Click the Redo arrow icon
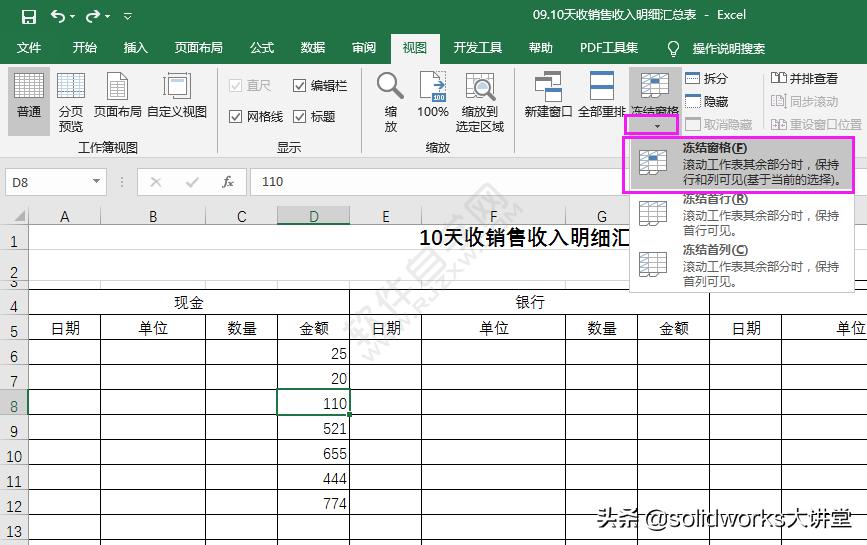This screenshot has height=545, width=867. click(x=92, y=16)
